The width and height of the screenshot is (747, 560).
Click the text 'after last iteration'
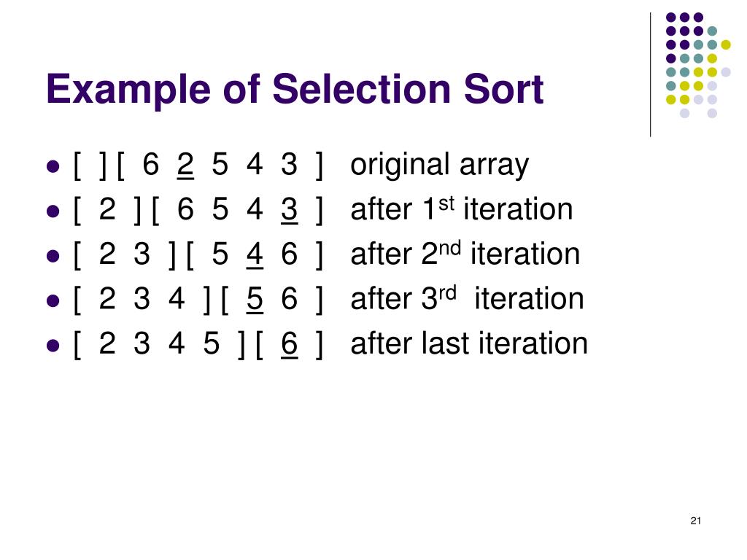point(469,343)
